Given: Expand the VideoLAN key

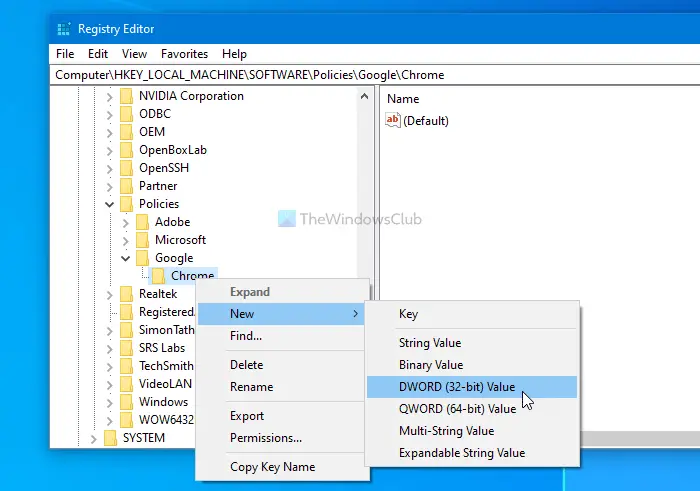Looking at the screenshot, I should pos(109,385).
